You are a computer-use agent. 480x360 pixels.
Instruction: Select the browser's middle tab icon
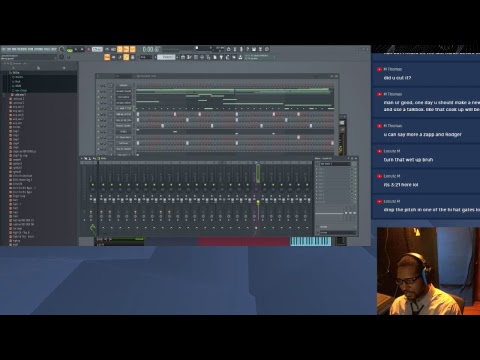tap(38, 68)
